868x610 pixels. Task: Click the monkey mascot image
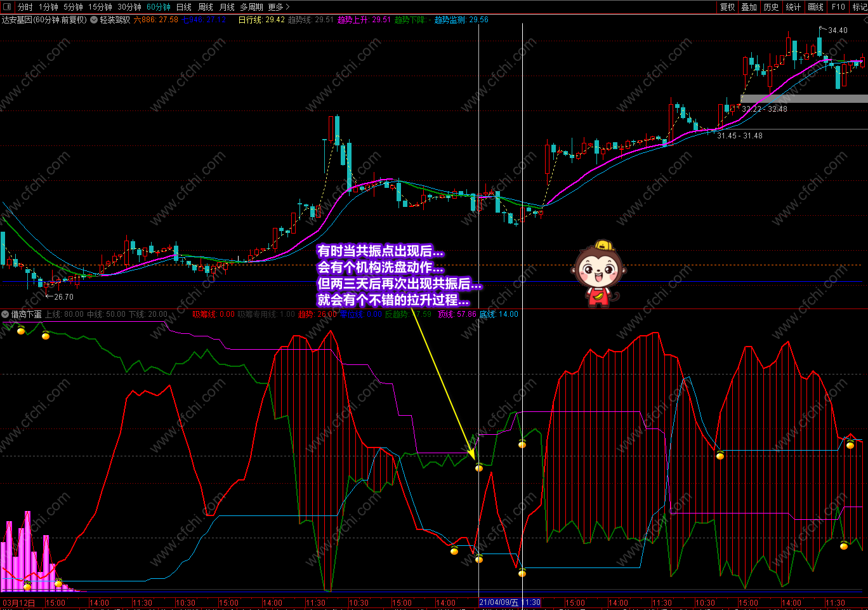[598, 273]
